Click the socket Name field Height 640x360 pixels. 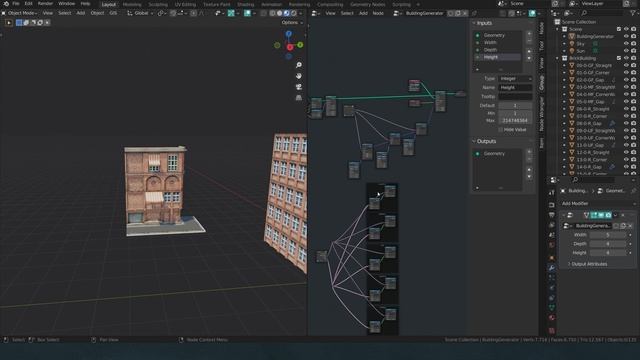(515, 87)
